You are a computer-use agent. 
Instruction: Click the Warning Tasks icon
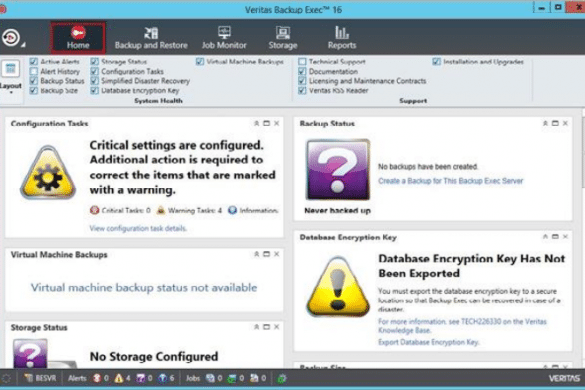161,210
